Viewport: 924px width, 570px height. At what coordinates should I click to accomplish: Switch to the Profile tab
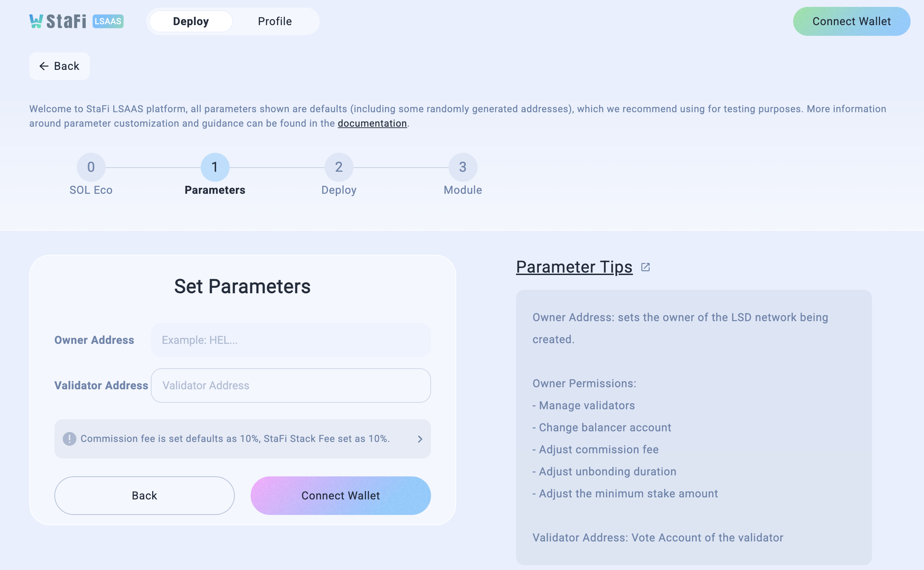tap(275, 21)
